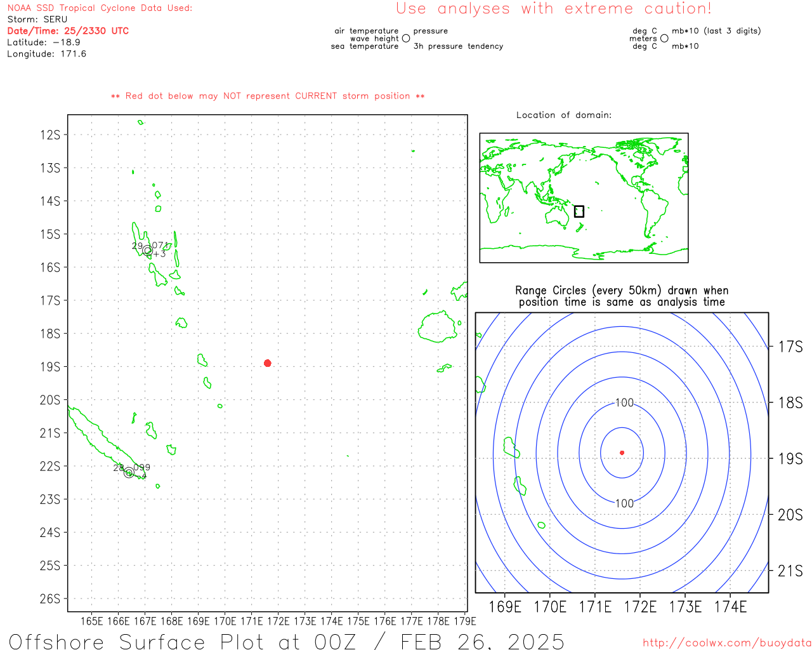Click the legend circle beside wave height
The height and width of the screenshot is (650, 812).
(x=406, y=39)
